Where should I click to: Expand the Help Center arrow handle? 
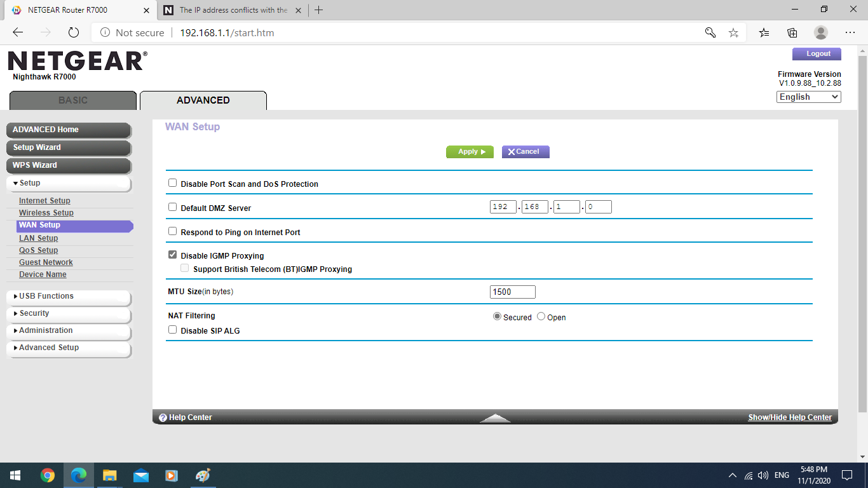(x=495, y=417)
